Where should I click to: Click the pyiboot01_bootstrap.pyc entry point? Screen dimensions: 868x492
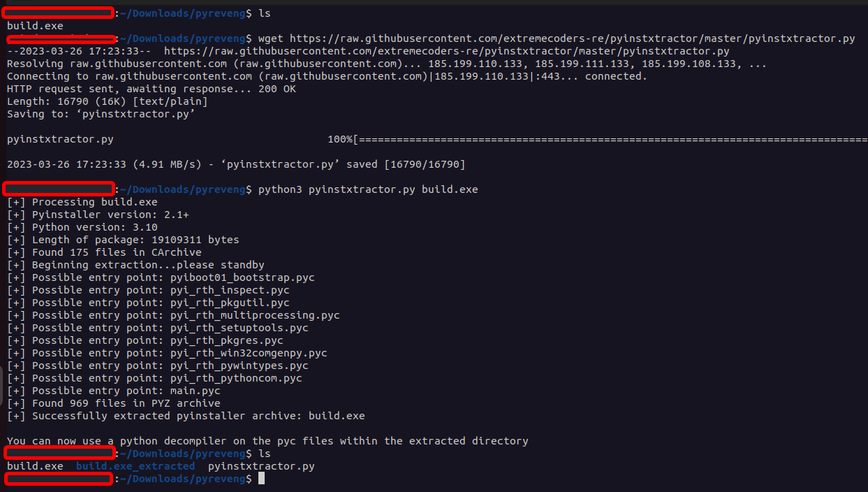click(242, 277)
